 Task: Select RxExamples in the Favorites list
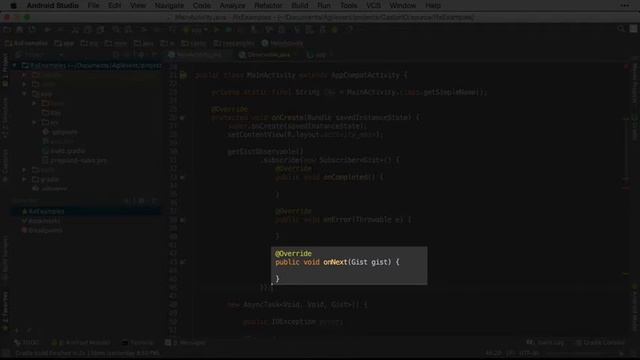pos(42,211)
